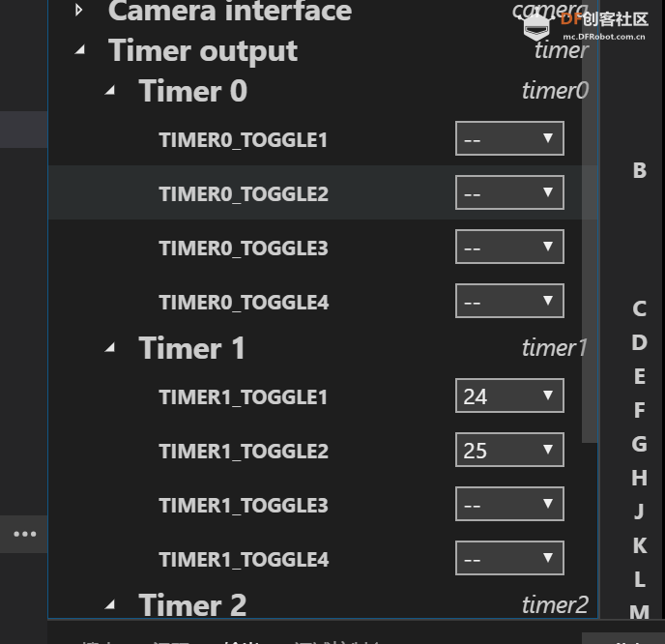This screenshot has height=644, width=665.
Task: Open TIMER1_TOGGLE2 dropdown showing 25
Action: pos(509,450)
